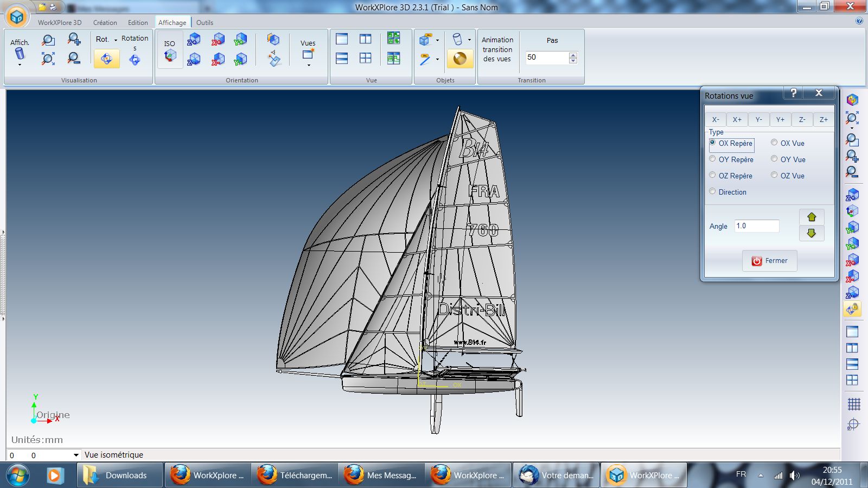This screenshot has width=868, height=488.
Task: Open the Edition ribbon tab
Action: pos(138,22)
